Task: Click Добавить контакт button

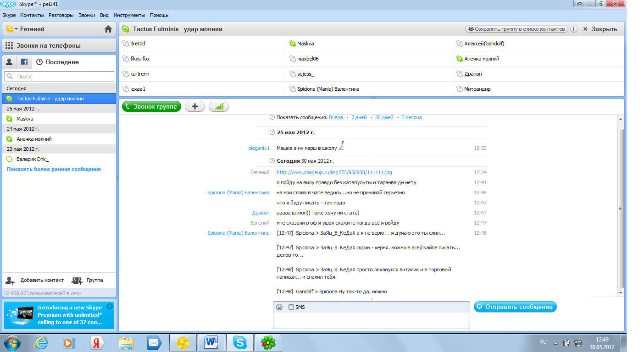Action: tap(35, 280)
